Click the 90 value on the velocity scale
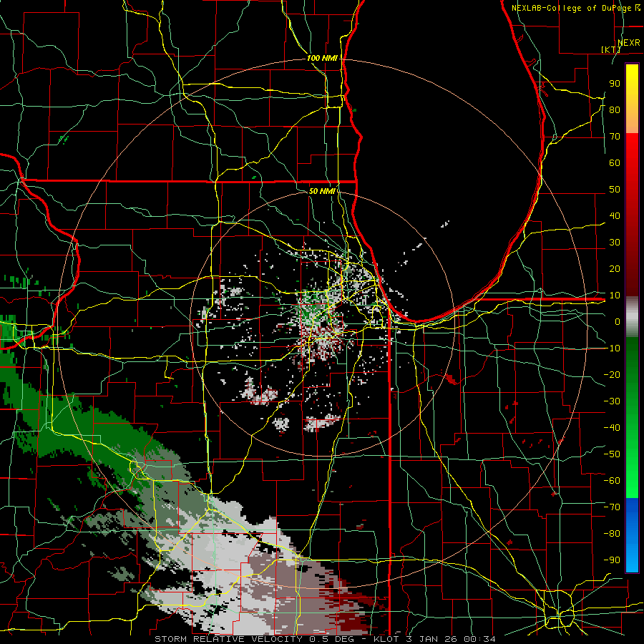The width and height of the screenshot is (644, 644). coord(615,84)
